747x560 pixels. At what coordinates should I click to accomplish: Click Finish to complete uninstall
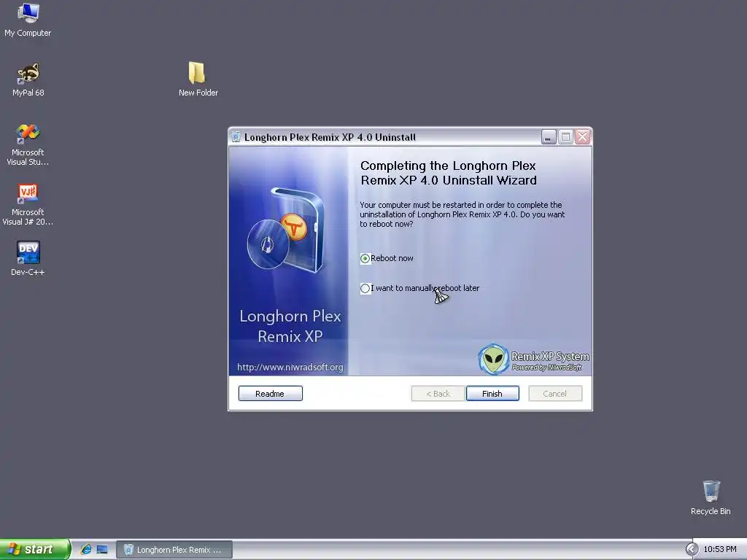coord(492,393)
